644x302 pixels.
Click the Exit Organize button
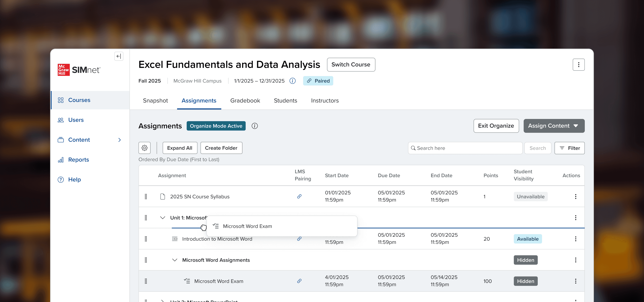pos(496,126)
